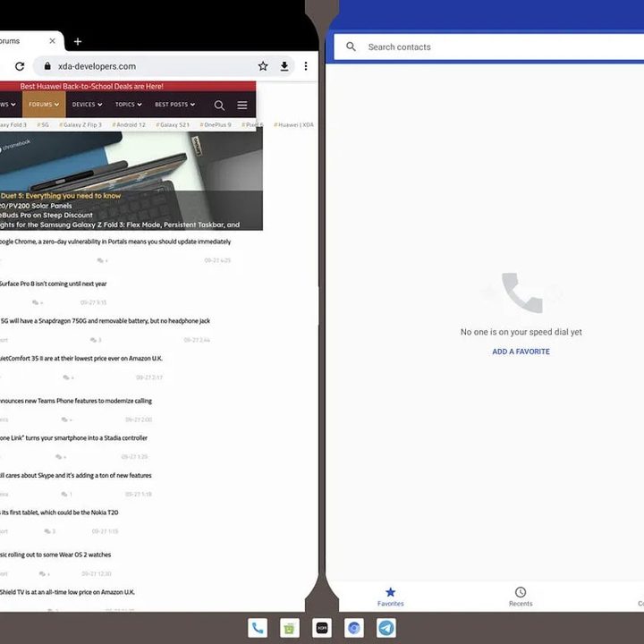Focus the xda-developers.com address bar

click(164, 66)
